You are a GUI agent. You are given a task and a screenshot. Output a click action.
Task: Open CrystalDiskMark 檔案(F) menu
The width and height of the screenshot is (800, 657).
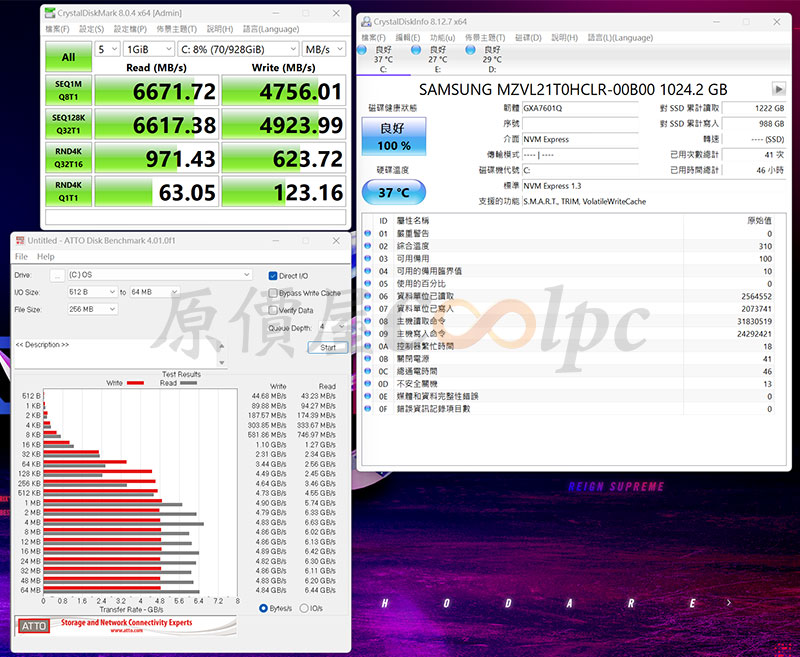[57, 29]
